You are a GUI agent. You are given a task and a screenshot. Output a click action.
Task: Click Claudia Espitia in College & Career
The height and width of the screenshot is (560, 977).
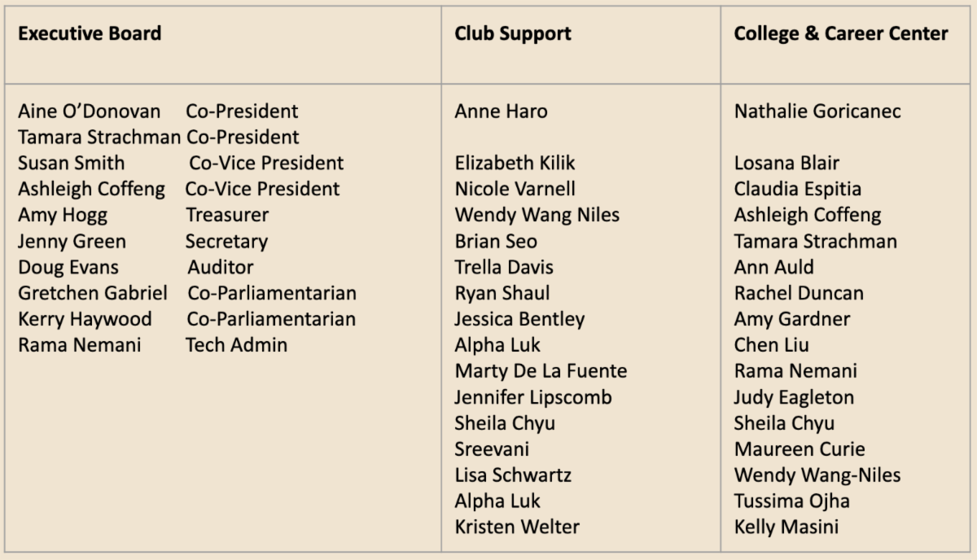(797, 189)
